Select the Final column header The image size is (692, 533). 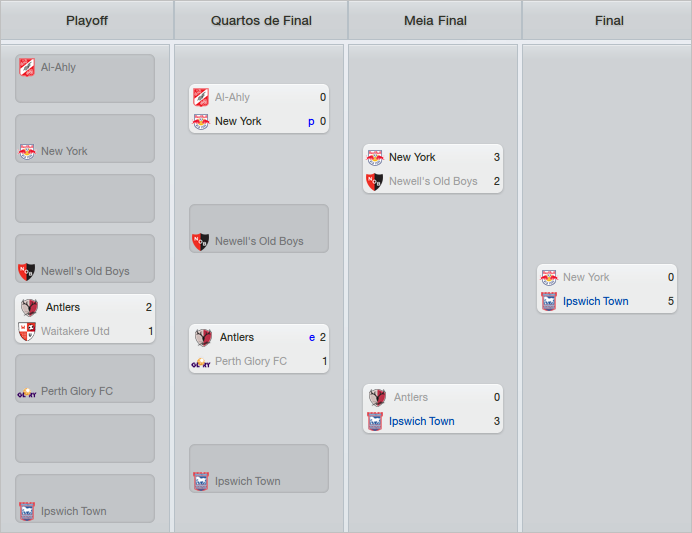[609, 20]
